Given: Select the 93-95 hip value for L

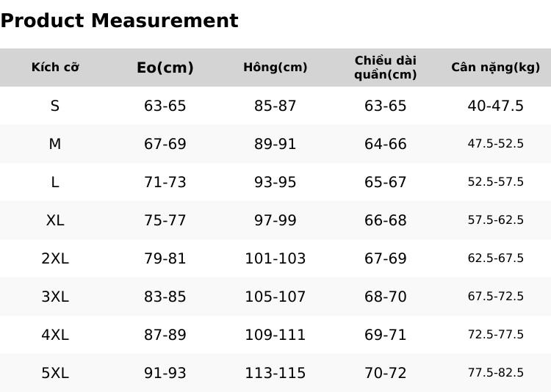Looking at the screenshot, I should point(275,182).
